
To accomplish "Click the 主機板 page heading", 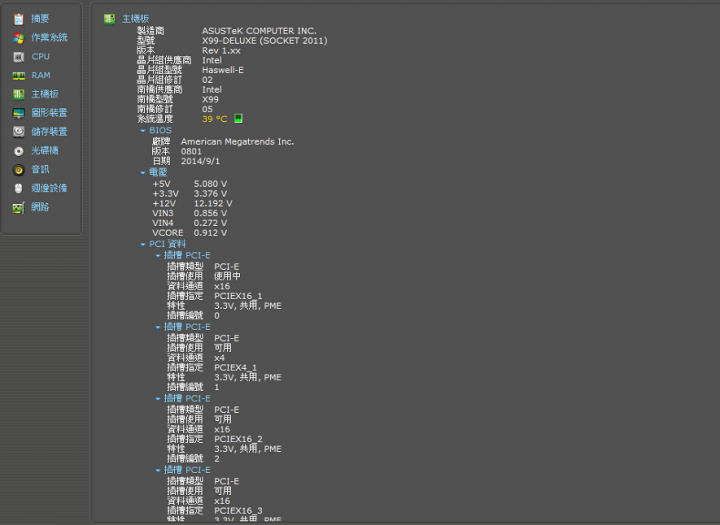I will click(x=135, y=19).
